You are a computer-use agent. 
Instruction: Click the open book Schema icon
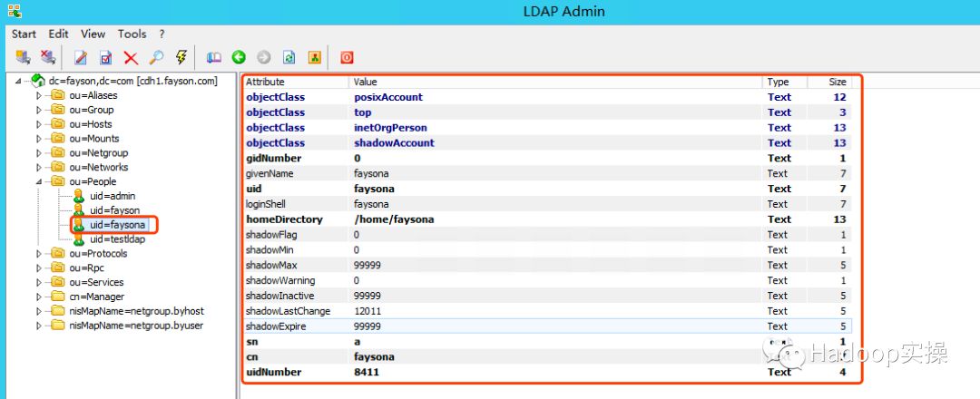coord(214,57)
